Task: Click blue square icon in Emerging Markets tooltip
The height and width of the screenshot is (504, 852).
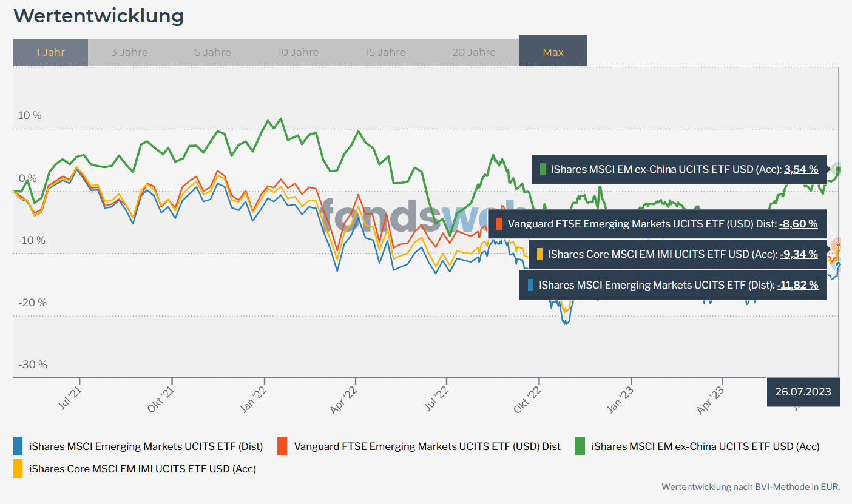Action: [530, 284]
